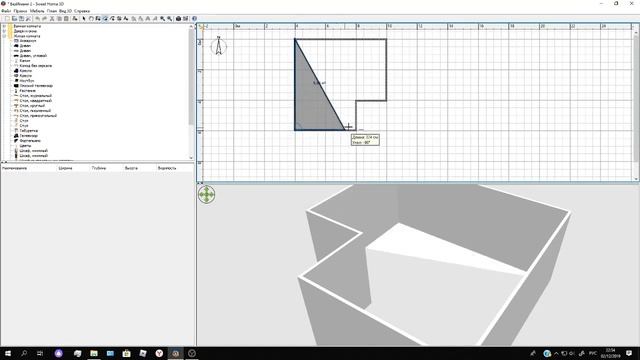640x360 pixels.
Task: Click the Save home toolbar icon
Action: click(21, 18)
